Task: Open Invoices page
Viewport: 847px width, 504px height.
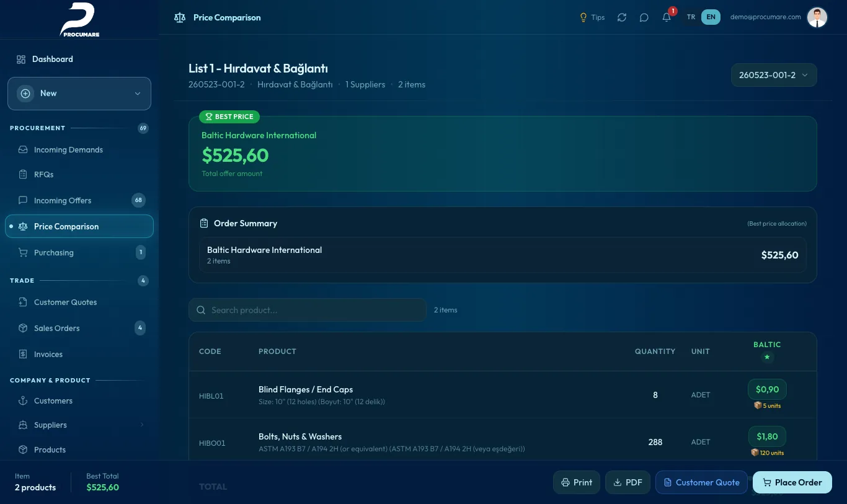Action: click(79, 355)
